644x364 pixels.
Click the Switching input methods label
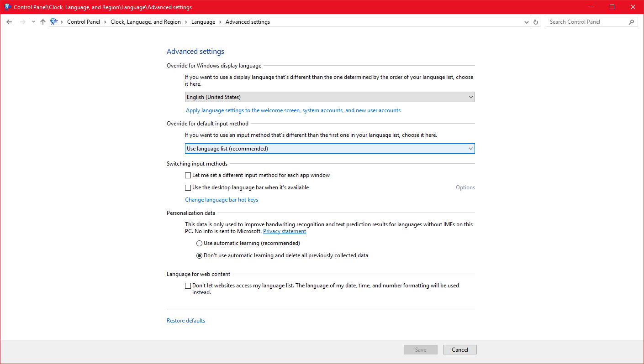click(x=197, y=164)
